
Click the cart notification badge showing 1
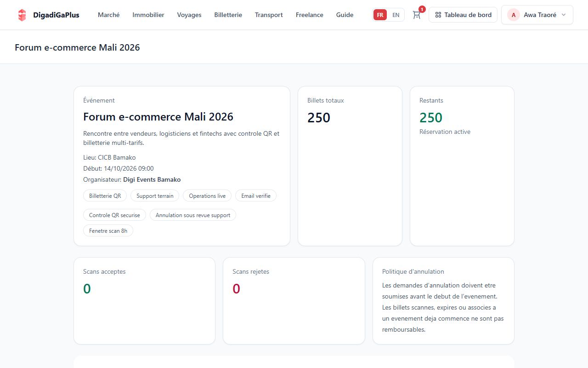click(x=422, y=9)
